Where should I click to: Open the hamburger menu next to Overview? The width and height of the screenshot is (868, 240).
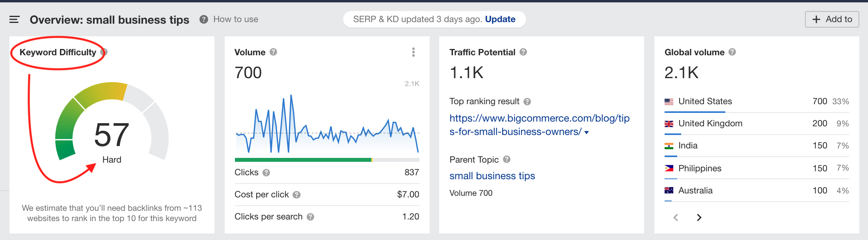click(x=14, y=19)
